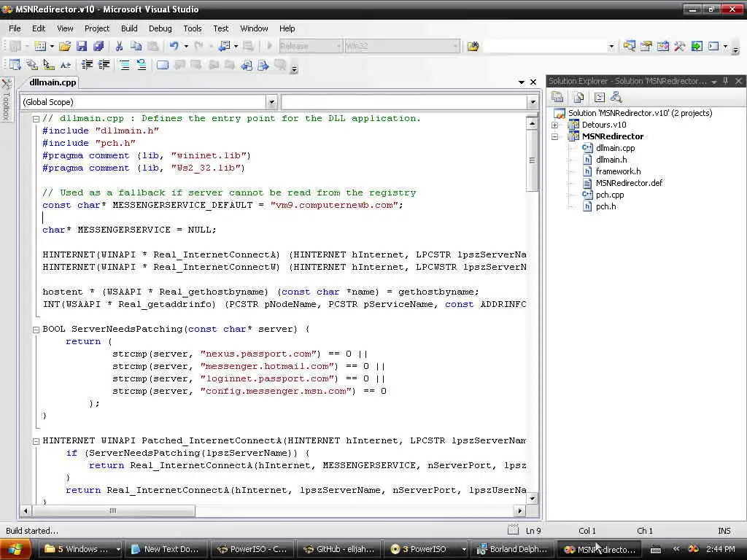Select dllmain.h in Solution Explorer
Screen dimensions: 747x560
click(x=611, y=160)
